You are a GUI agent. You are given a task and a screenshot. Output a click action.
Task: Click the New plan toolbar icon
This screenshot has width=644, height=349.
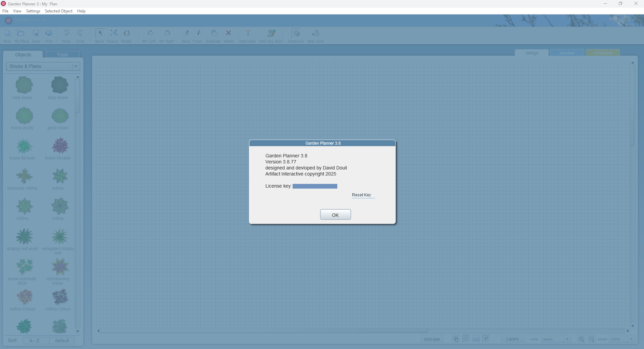point(7,33)
